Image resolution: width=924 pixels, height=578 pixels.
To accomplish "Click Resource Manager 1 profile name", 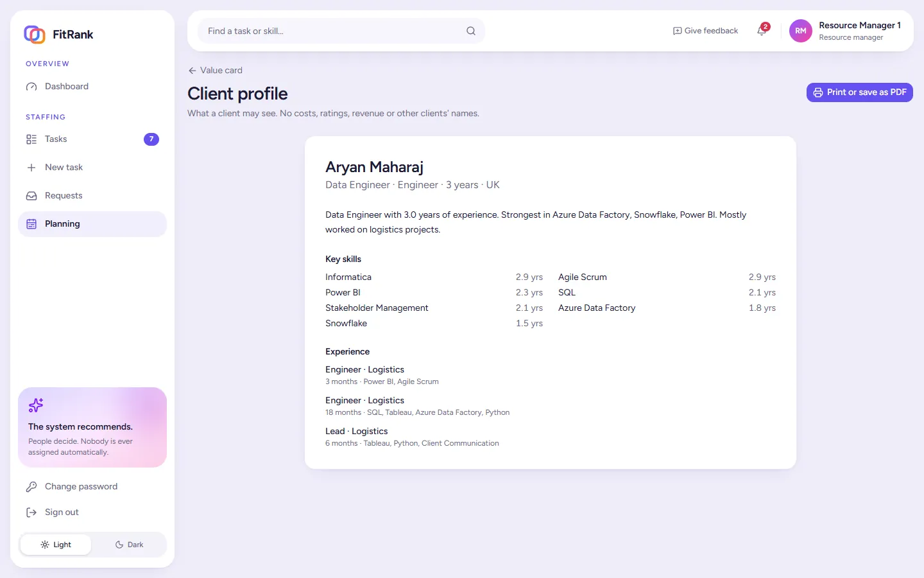I will (860, 26).
